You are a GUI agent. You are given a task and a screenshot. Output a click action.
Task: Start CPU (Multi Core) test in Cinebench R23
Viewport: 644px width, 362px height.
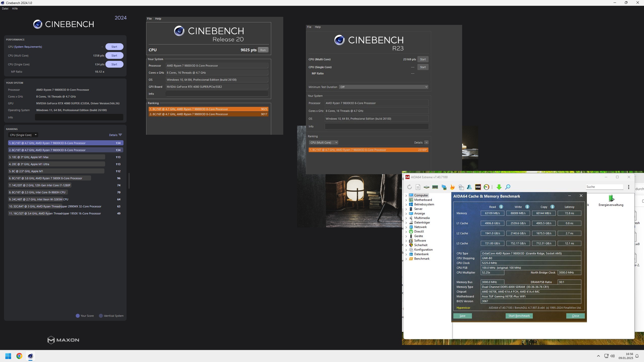click(x=423, y=59)
